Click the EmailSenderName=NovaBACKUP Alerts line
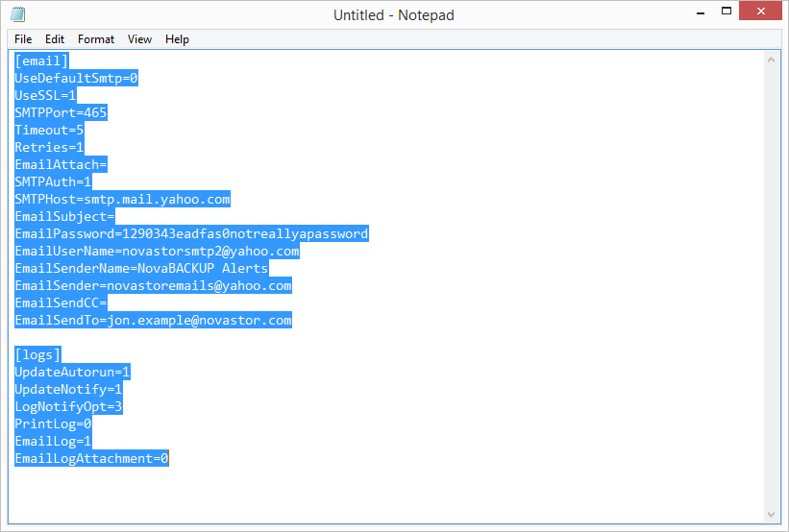The width and height of the screenshot is (789, 532). pos(141,268)
